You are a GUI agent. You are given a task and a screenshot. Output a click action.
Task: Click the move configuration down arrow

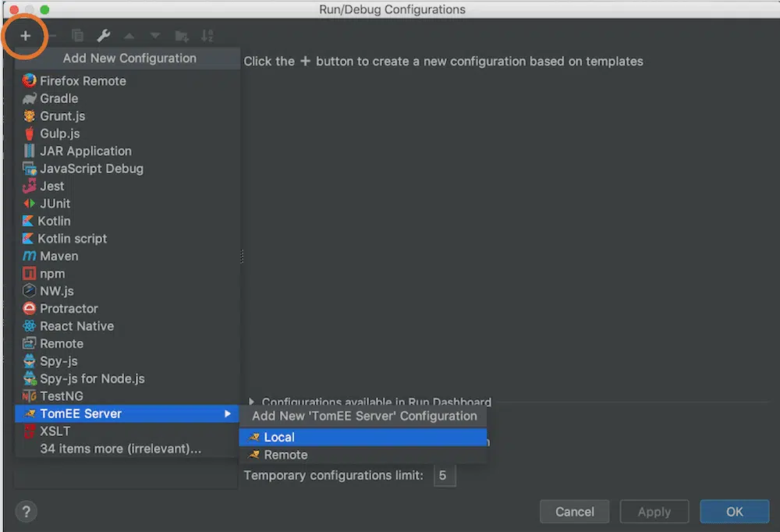(x=155, y=36)
